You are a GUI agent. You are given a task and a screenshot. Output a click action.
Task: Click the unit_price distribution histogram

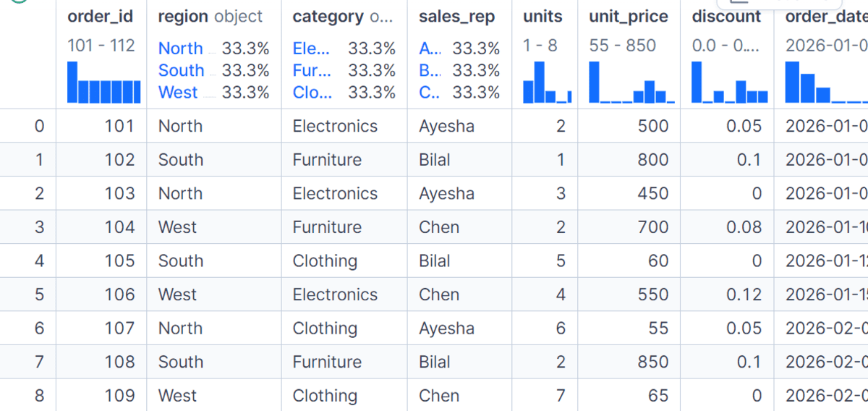click(x=631, y=82)
